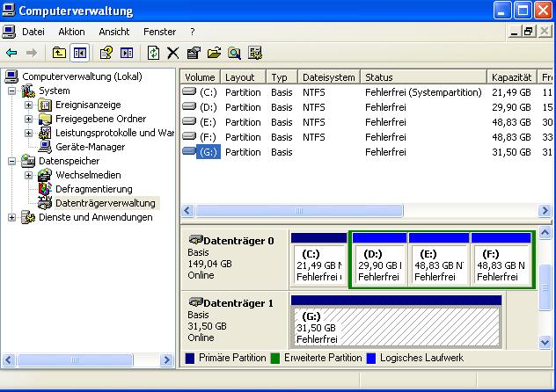Screen dimensions: 556x392
Task: Sort by Typ column header
Action: [x=282, y=77]
